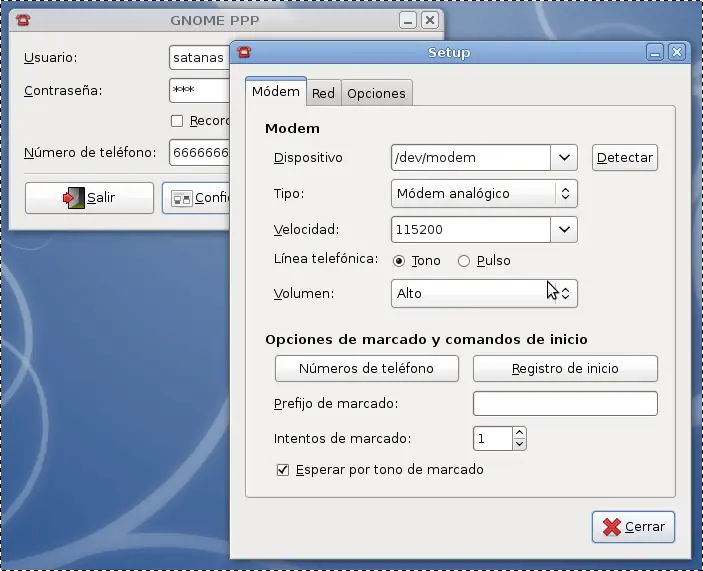Click the Dispositivo label
Viewport: 703px width, 571px height.
point(308,158)
